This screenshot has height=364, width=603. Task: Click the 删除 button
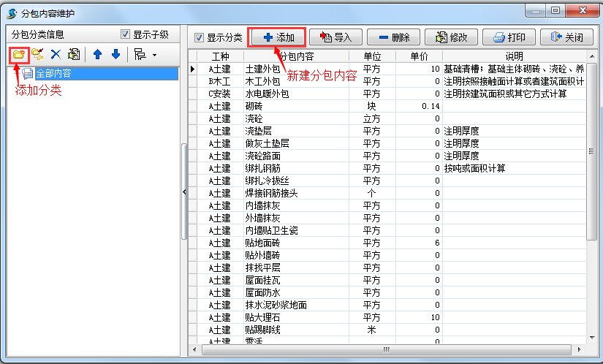[393, 37]
